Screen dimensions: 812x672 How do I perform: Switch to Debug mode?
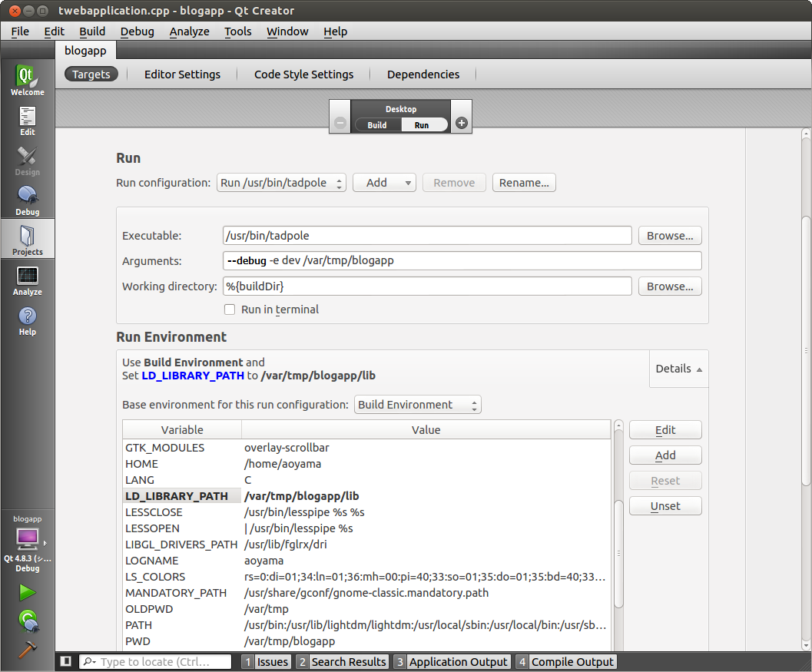28,200
